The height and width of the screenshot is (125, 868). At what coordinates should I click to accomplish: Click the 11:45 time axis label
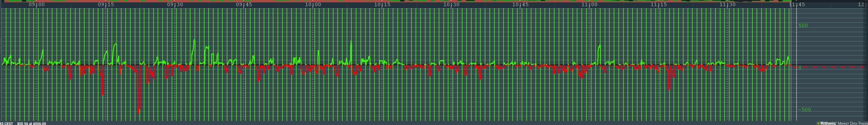pos(796,5)
